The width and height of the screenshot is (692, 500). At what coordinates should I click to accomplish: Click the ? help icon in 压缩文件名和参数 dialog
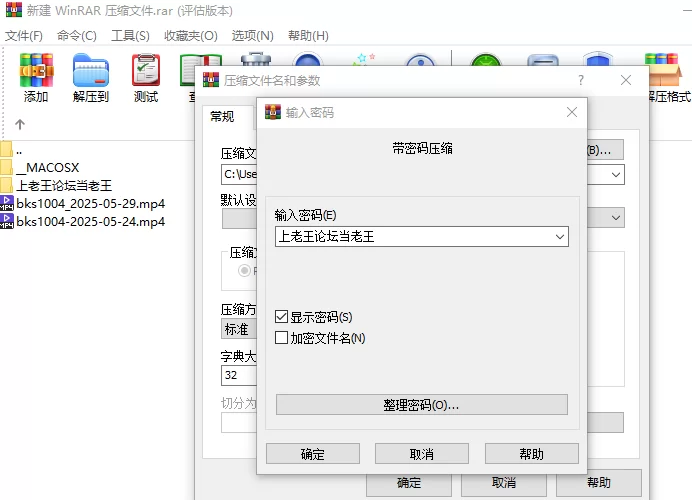click(581, 80)
